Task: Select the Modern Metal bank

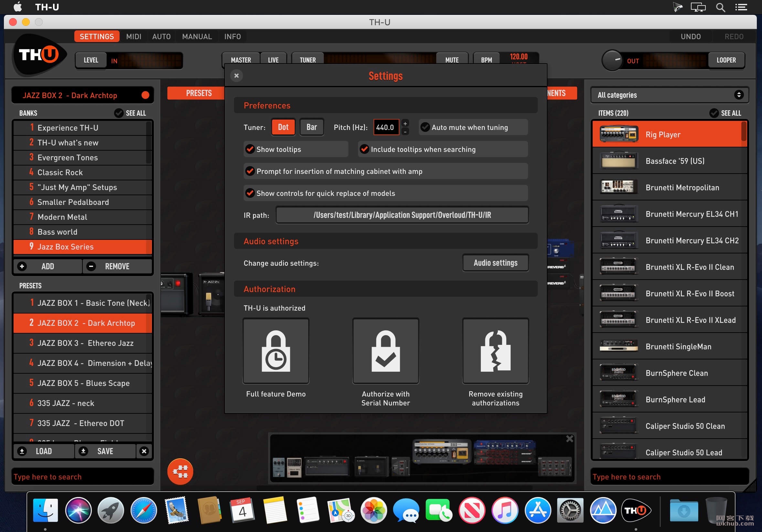Action: pos(82,217)
